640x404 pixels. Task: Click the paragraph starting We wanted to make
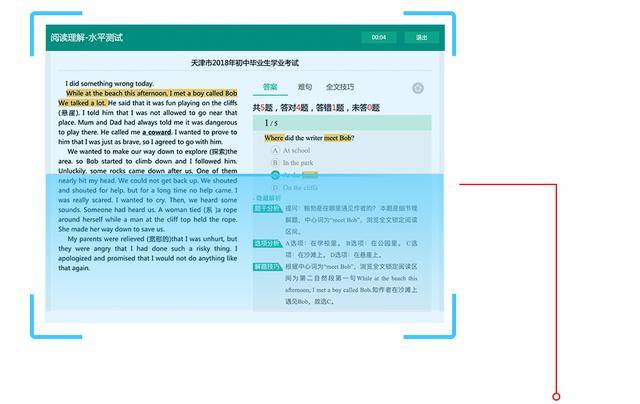[148, 191]
